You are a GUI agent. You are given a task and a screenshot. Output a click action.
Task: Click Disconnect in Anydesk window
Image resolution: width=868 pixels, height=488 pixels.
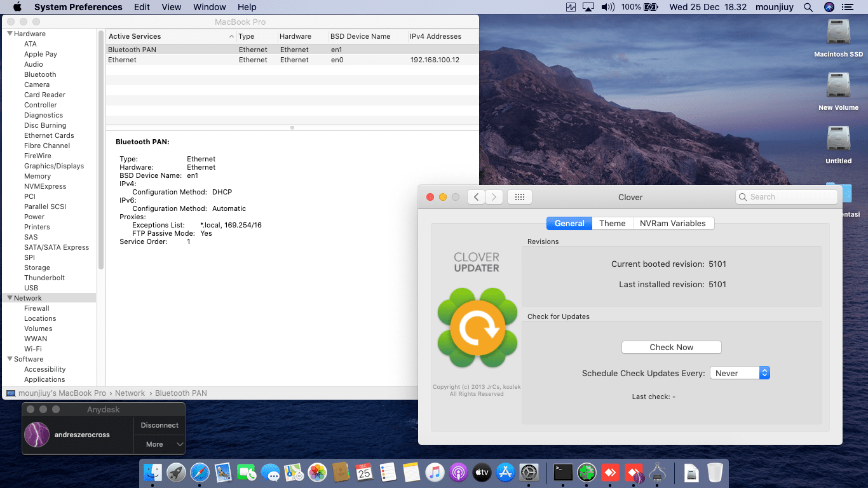(159, 425)
